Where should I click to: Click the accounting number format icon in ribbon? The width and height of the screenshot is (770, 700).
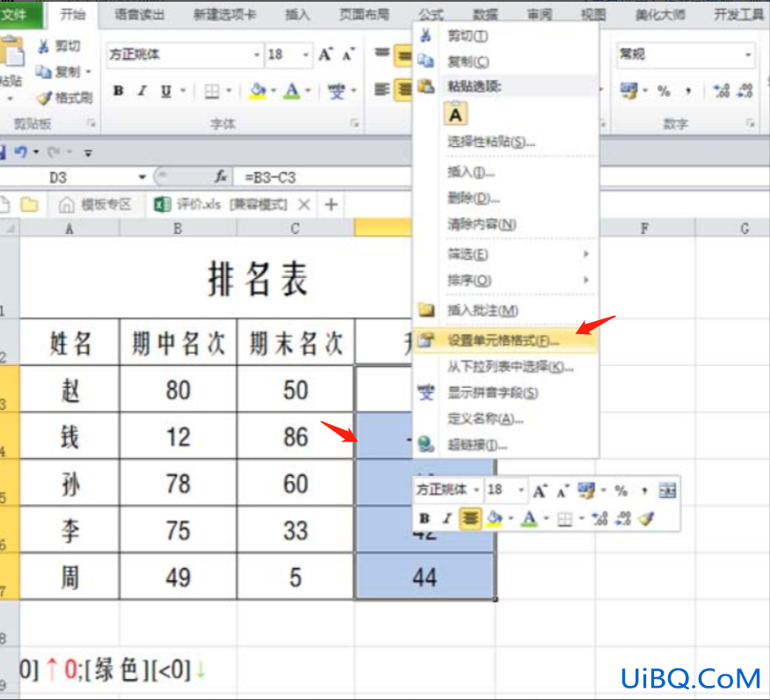point(628,91)
